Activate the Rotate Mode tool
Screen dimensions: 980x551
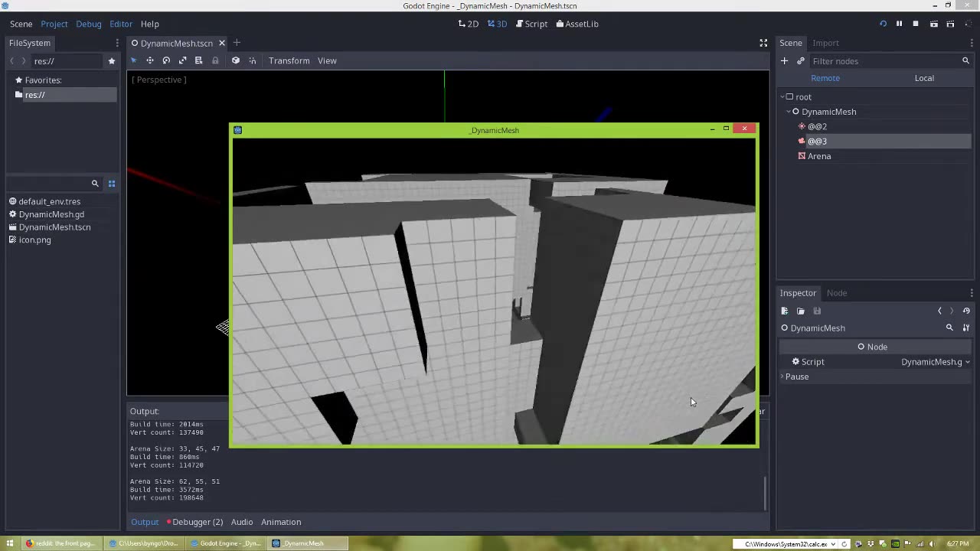(166, 60)
